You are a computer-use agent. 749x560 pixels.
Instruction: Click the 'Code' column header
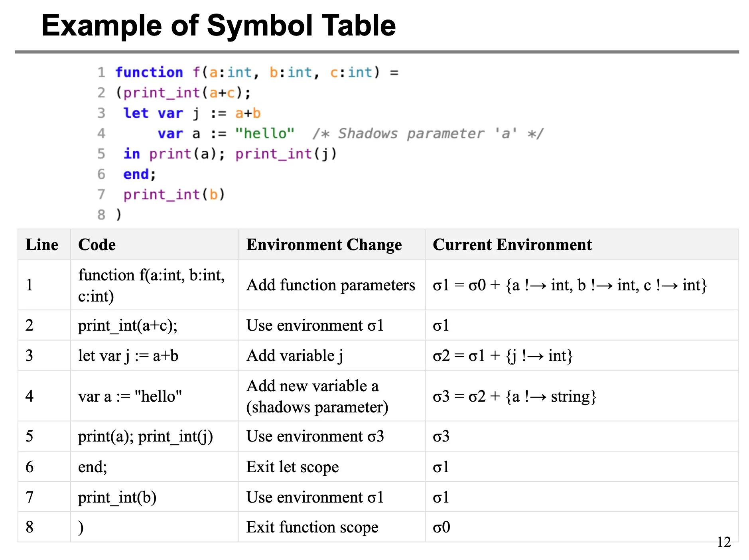[x=97, y=245]
